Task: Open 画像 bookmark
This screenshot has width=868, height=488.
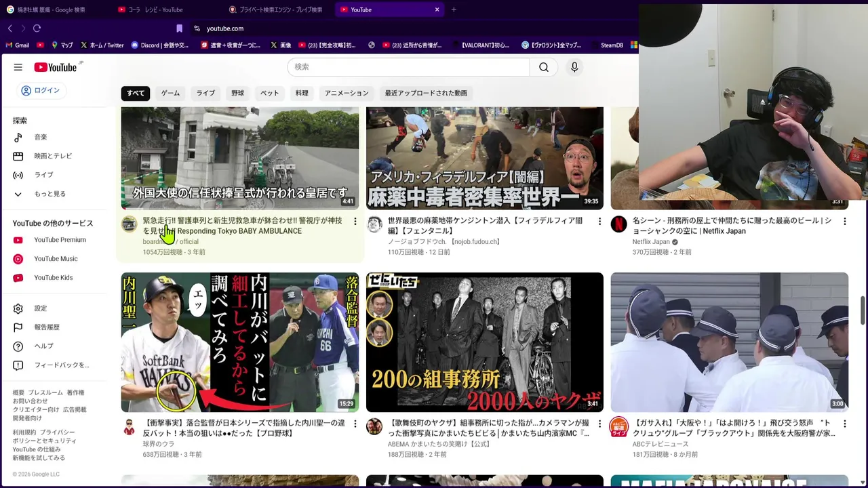Action: (281, 45)
